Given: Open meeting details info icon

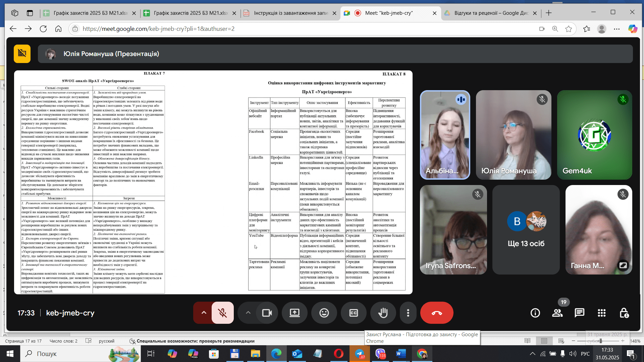Looking at the screenshot, I should pos(535,313).
